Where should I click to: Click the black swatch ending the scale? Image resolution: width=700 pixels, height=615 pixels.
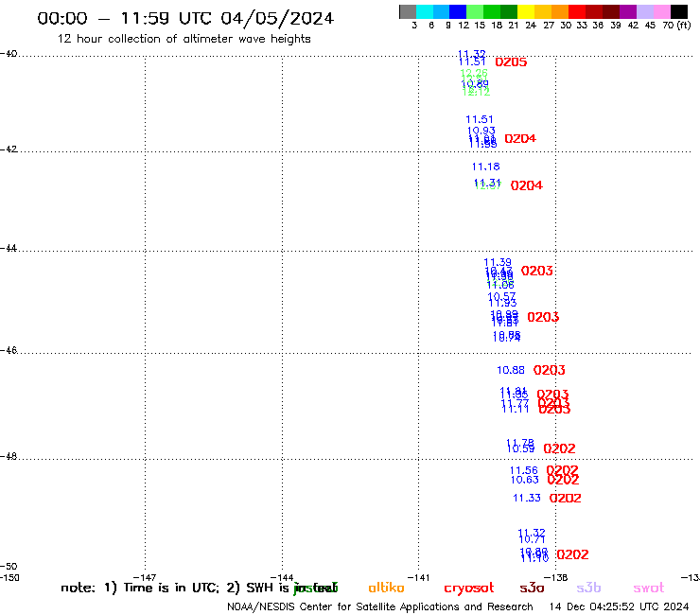(679, 11)
